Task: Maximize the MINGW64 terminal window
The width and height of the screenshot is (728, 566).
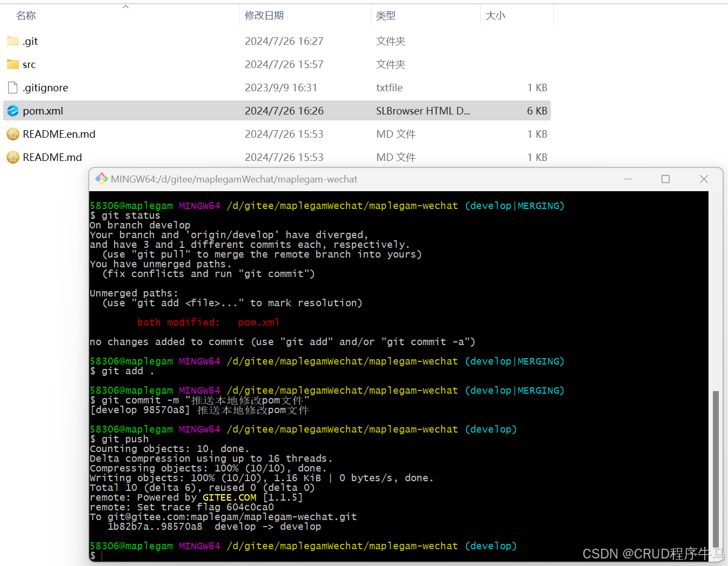Action: (x=665, y=179)
